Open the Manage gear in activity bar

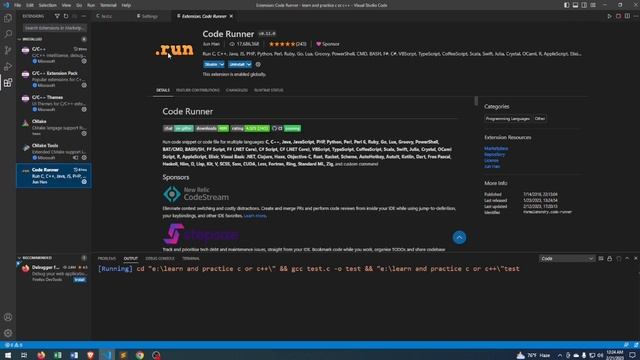coord(8,333)
